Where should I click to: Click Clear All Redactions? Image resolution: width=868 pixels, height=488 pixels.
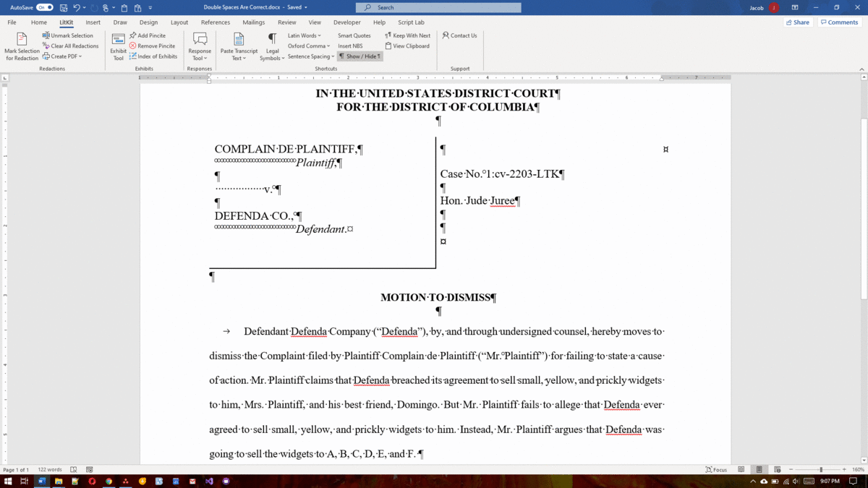click(x=70, y=46)
